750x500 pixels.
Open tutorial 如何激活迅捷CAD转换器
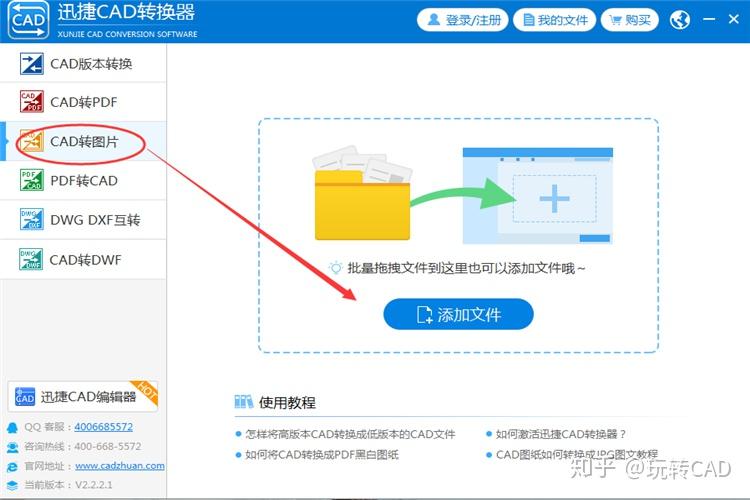(561, 434)
